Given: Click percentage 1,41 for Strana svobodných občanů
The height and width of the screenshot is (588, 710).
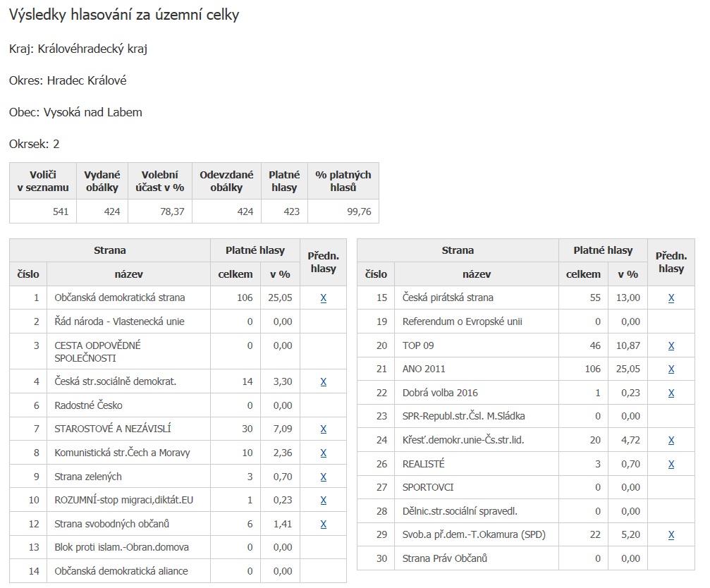Looking at the screenshot, I should tap(283, 524).
